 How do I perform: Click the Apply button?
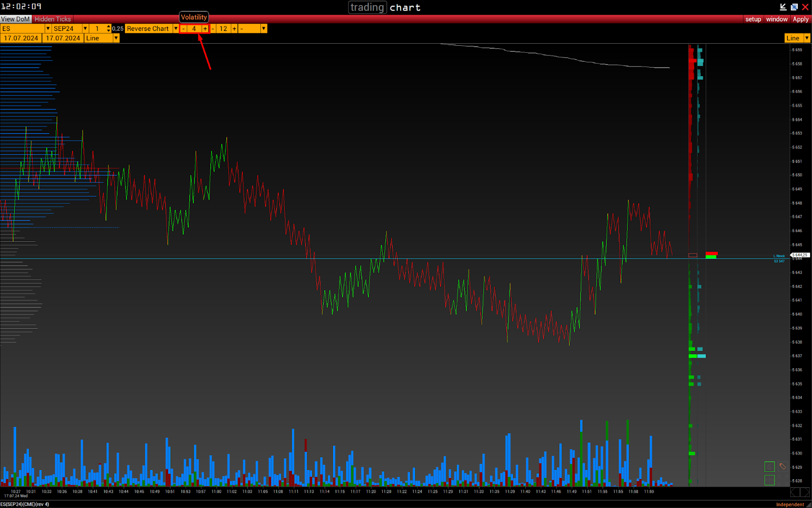point(800,19)
